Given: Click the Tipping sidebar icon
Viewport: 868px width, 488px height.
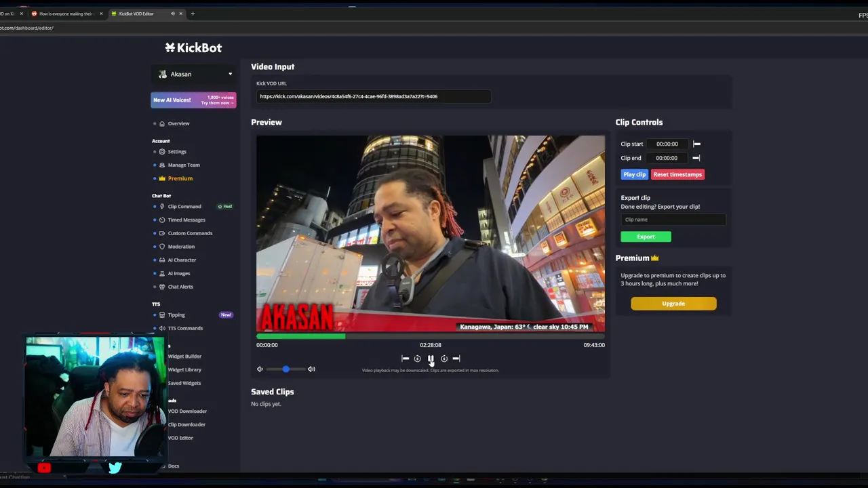Looking at the screenshot, I should [x=162, y=314].
